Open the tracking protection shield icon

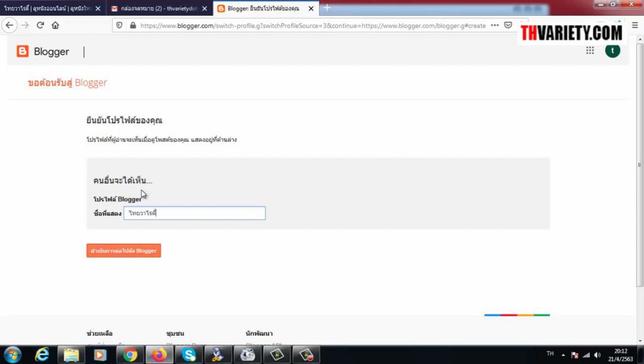click(x=119, y=25)
